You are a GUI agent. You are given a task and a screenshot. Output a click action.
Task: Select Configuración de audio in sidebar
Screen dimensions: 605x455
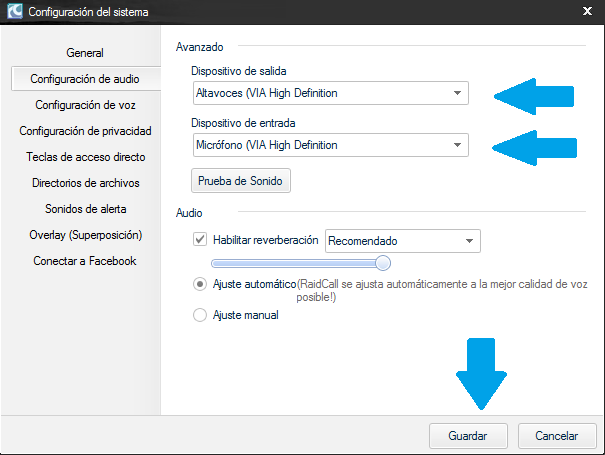point(85,78)
